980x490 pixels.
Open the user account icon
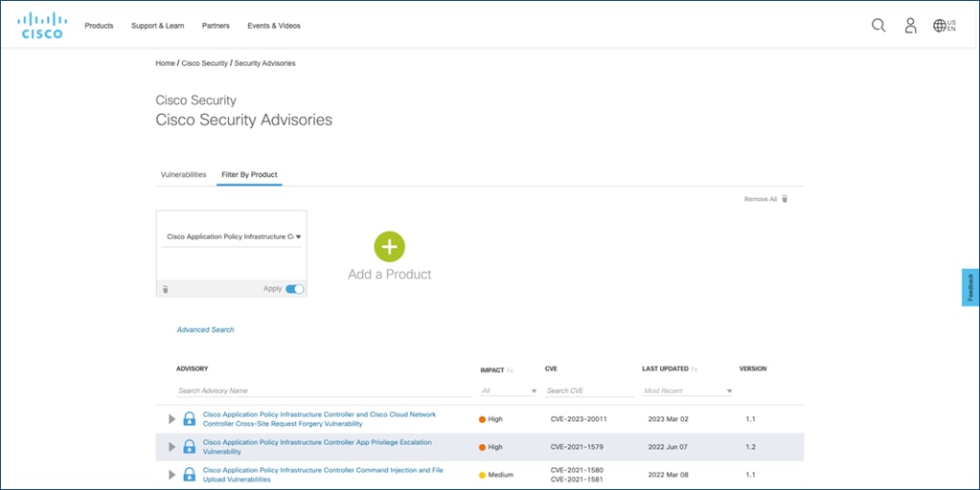coord(911,26)
